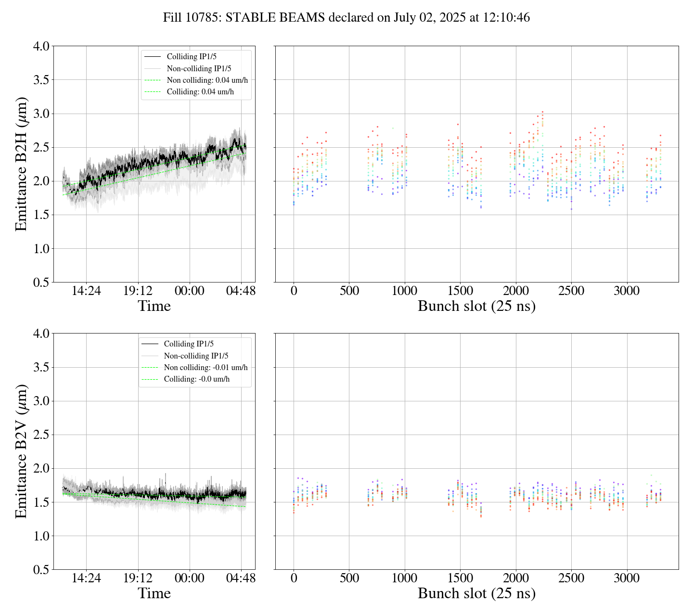Click '0' bunch slot tick, lower scatter plot
The image size is (693, 616).
click(294, 578)
